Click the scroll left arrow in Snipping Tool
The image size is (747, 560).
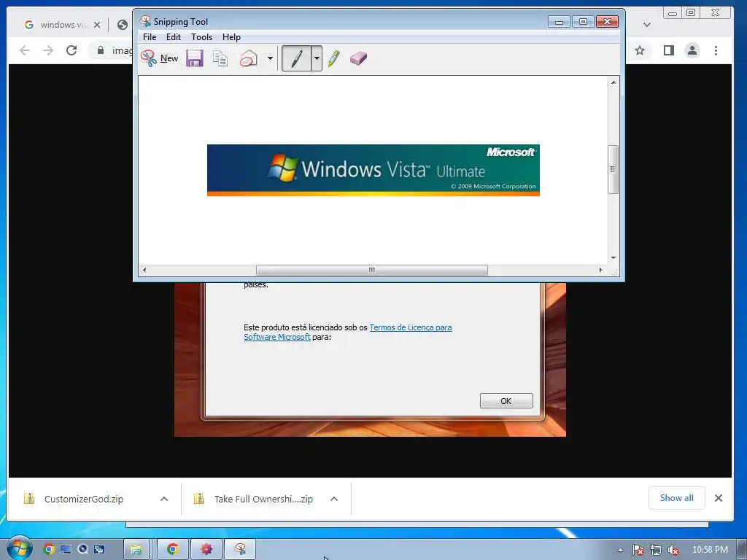(x=144, y=270)
